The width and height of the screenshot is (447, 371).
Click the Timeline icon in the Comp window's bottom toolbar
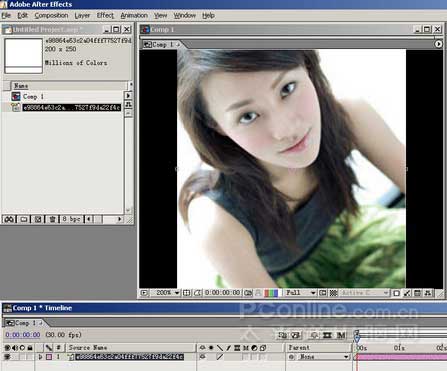[417, 293]
